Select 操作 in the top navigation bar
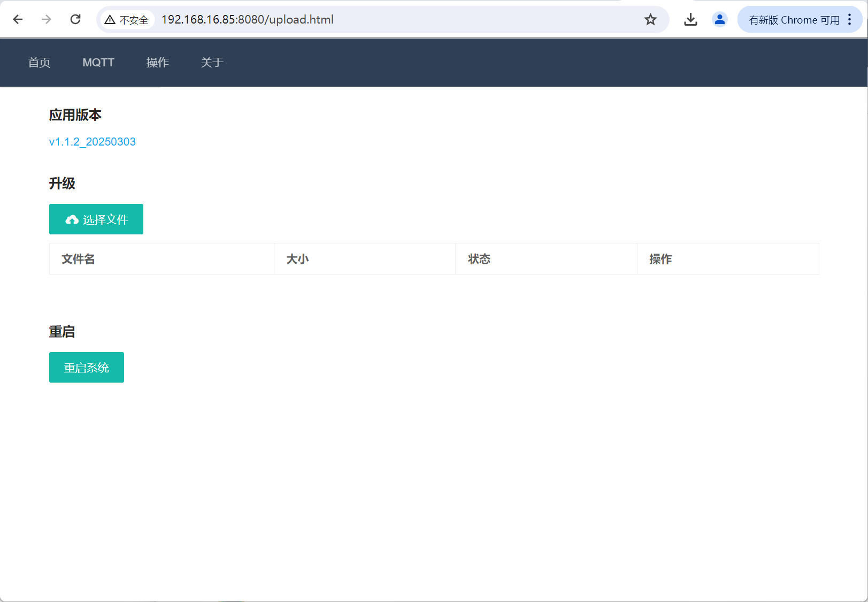Viewport: 868px width, 602px height. click(157, 63)
